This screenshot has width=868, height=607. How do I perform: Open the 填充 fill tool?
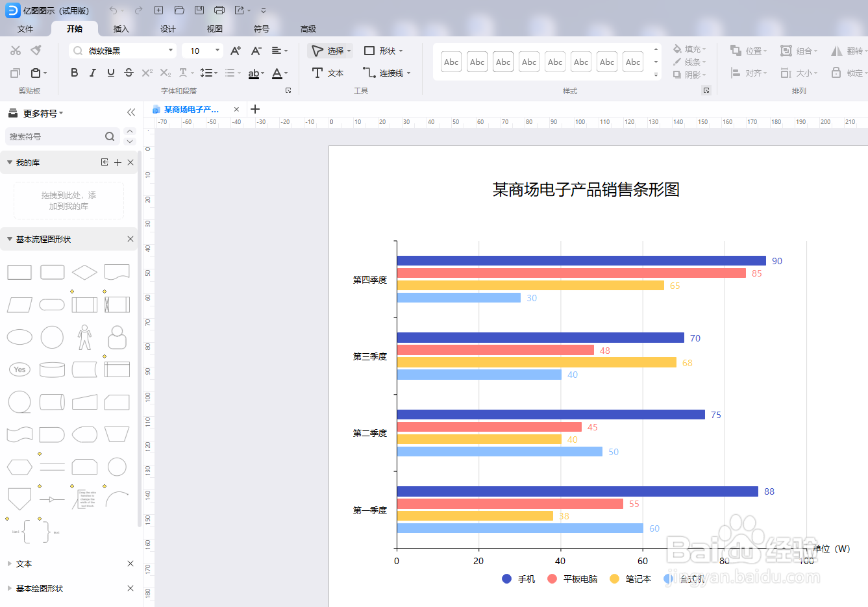(688, 49)
